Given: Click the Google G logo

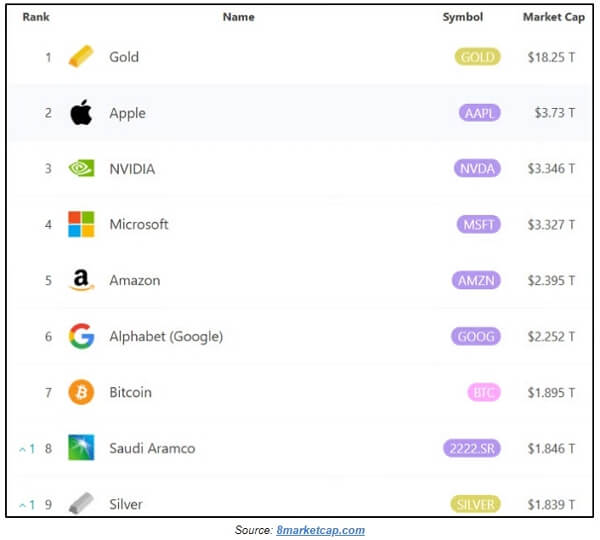Looking at the screenshot, I should click(x=81, y=336).
